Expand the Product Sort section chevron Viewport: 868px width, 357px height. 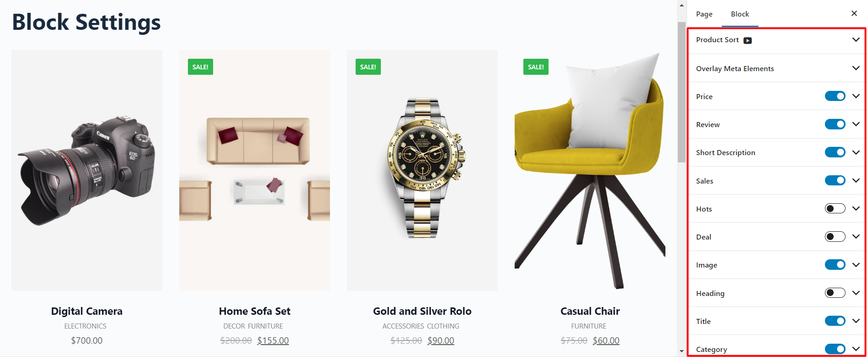856,39
